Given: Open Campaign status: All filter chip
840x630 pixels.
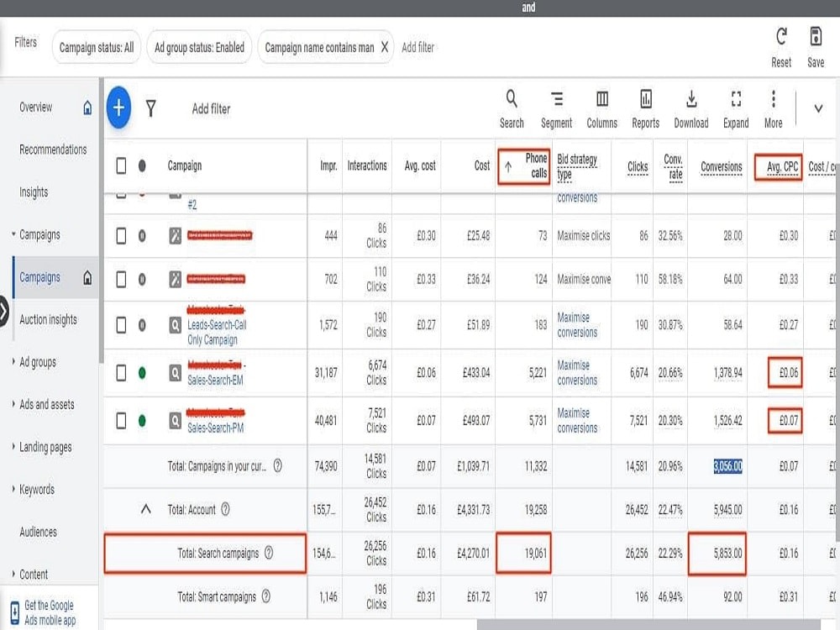Looking at the screenshot, I should [97, 47].
